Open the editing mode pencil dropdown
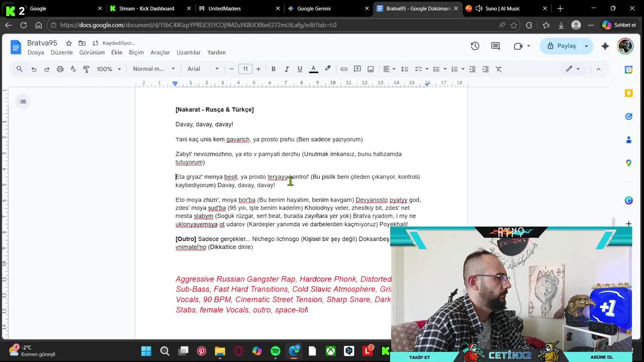 coord(573,69)
